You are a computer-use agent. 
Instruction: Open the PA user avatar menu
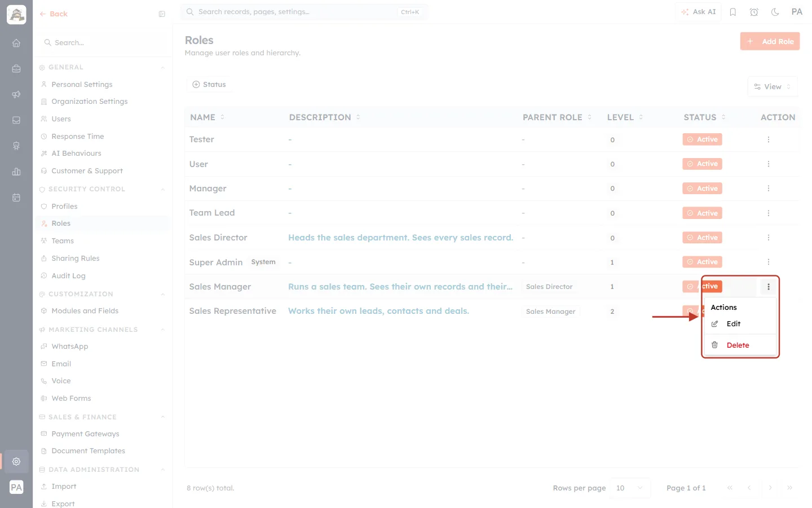point(797,12)
